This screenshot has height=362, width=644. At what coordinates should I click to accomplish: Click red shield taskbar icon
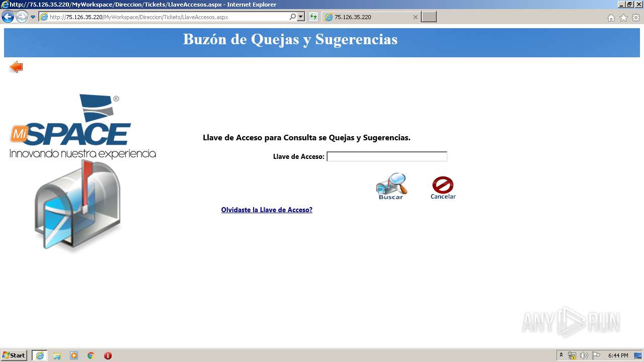(x=108, y=355)
